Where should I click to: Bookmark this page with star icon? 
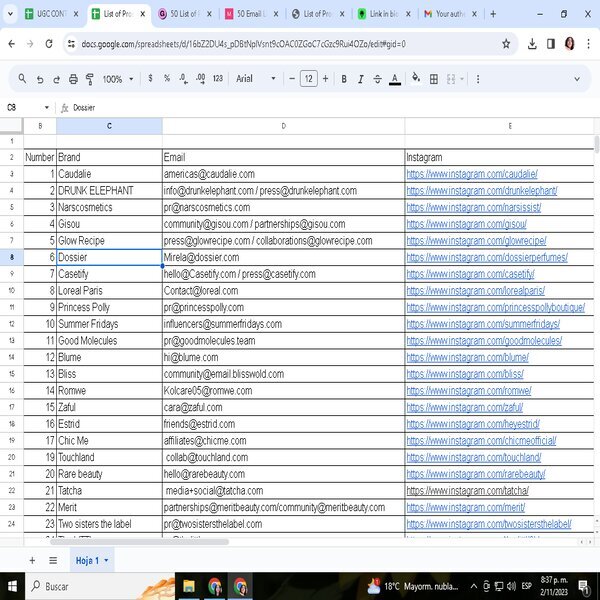tap(506, 44)
